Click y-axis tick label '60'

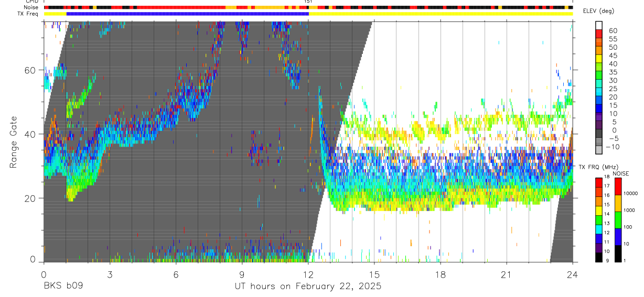[x=29, y=70]
